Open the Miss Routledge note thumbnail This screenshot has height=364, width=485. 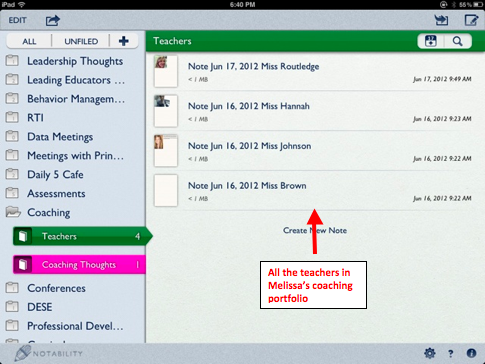(166, 71)
